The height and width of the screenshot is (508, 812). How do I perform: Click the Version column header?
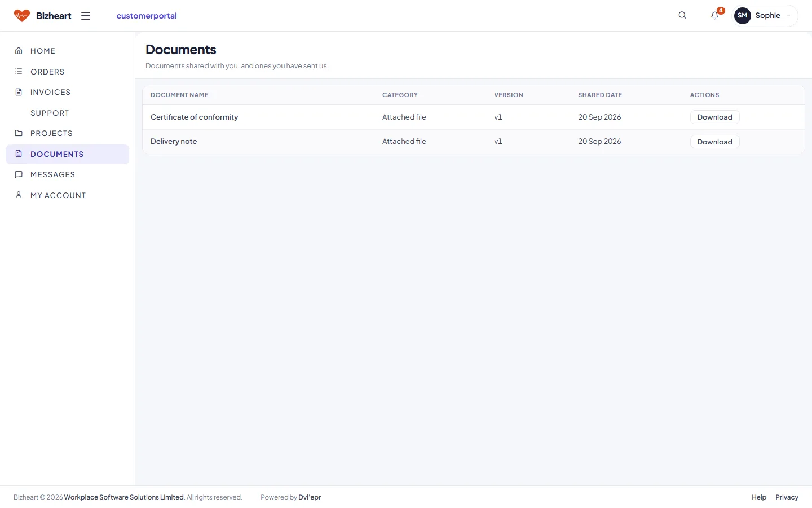(509, 95)
